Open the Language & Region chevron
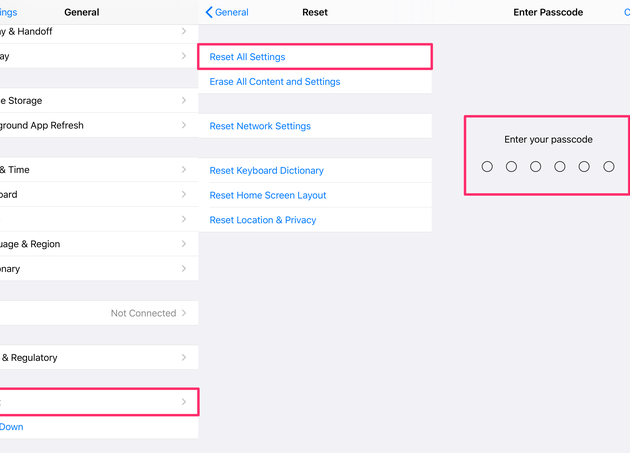This screenshot has width=630, height=453. pos(184,244)
